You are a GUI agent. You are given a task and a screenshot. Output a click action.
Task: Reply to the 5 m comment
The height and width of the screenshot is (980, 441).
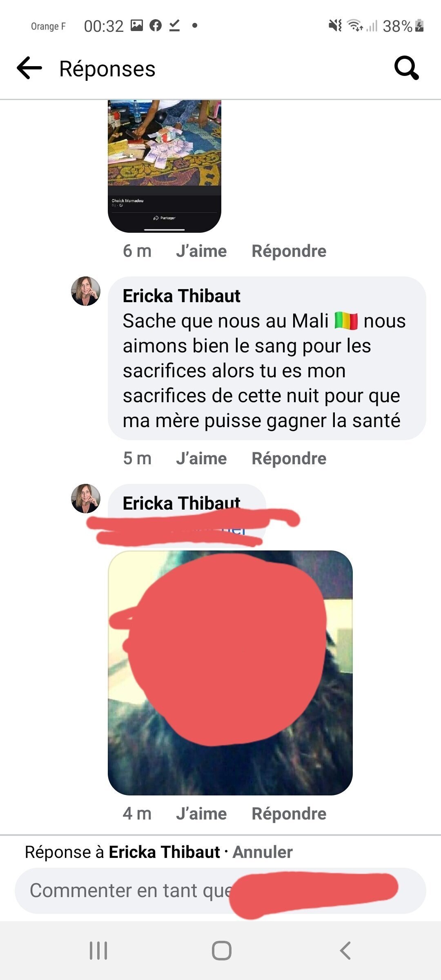[289, 459]
